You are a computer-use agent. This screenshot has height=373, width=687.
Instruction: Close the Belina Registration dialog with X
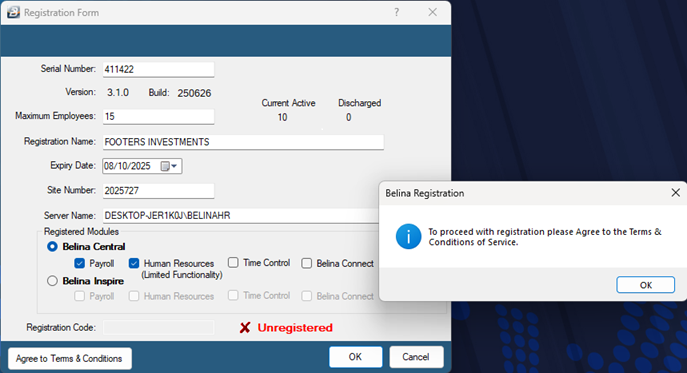coord(676,192)
